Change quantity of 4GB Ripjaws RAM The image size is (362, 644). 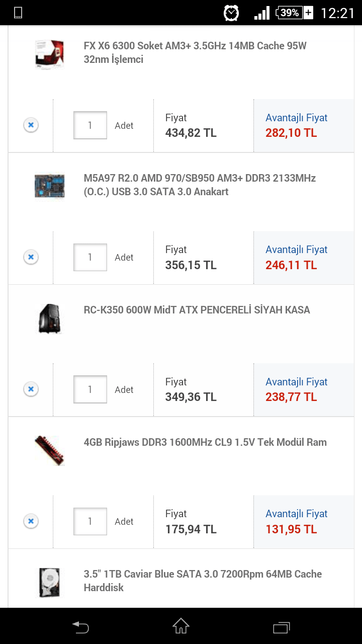click(90, 521)
